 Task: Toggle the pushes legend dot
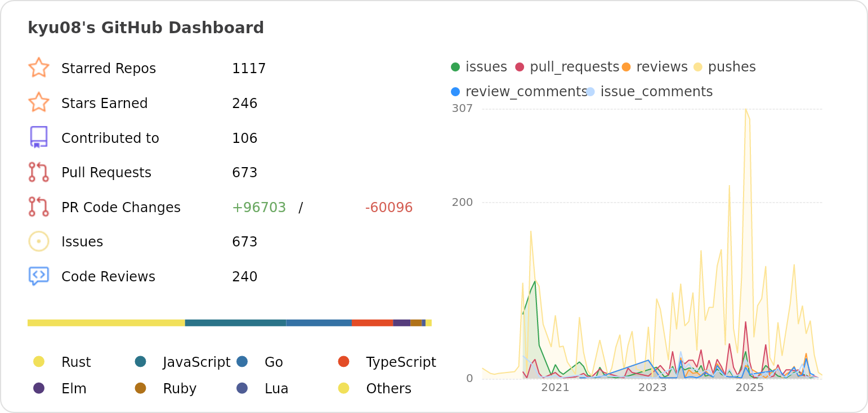pos(698,67)
